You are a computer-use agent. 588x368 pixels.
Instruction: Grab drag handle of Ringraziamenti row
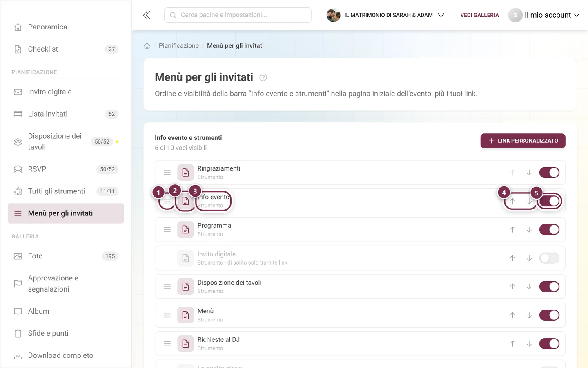[167, 173]
